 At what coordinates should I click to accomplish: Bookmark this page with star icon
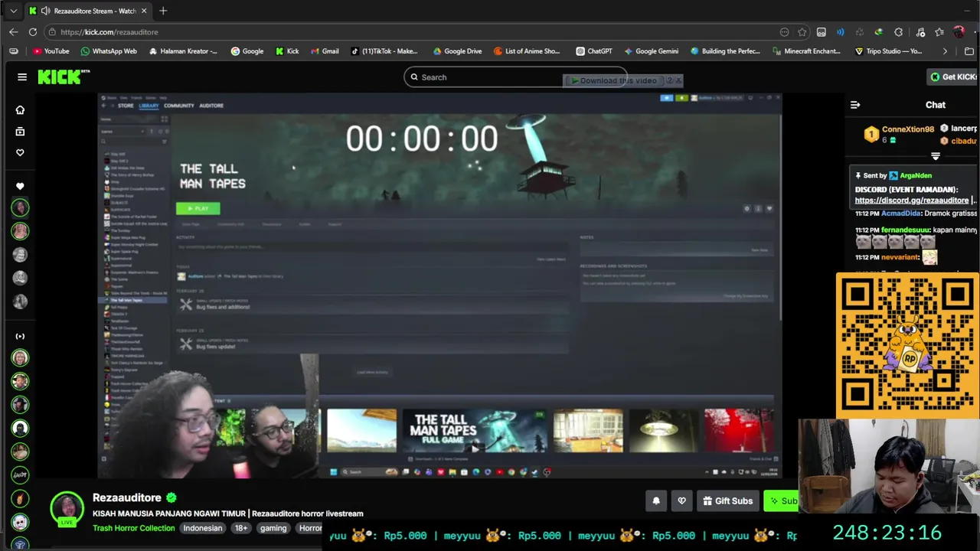[x=802, y=32]
